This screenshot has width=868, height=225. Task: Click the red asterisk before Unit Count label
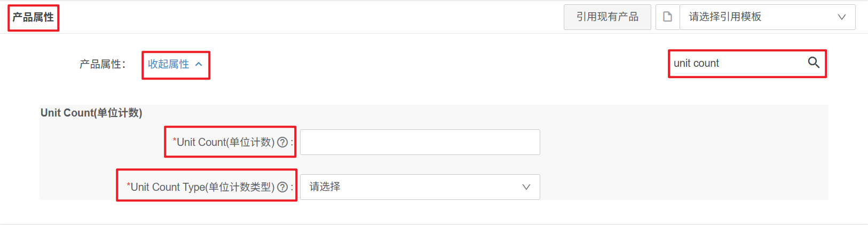pyautogui.click(x=175, y=141)
